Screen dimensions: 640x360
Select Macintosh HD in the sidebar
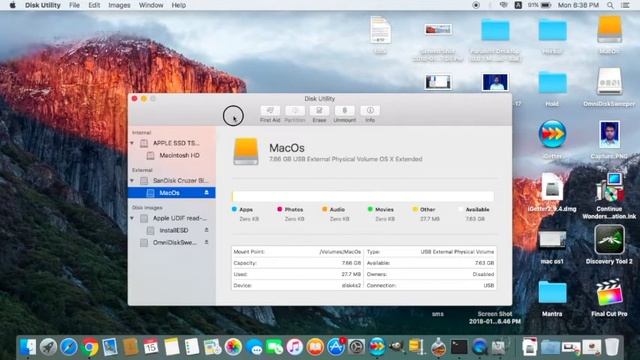click(x=172, y=156)
